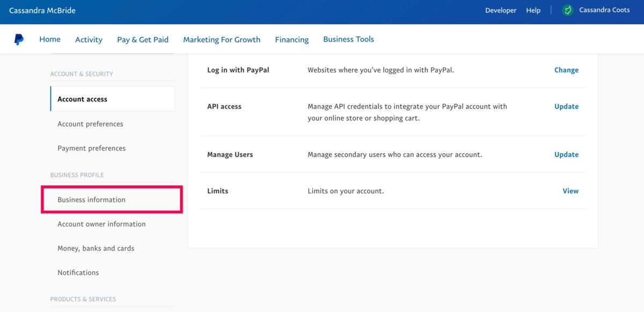Click 'Limits on your account.' description
This screenshot has width=644, height=312.
click(x=346, y=191)
